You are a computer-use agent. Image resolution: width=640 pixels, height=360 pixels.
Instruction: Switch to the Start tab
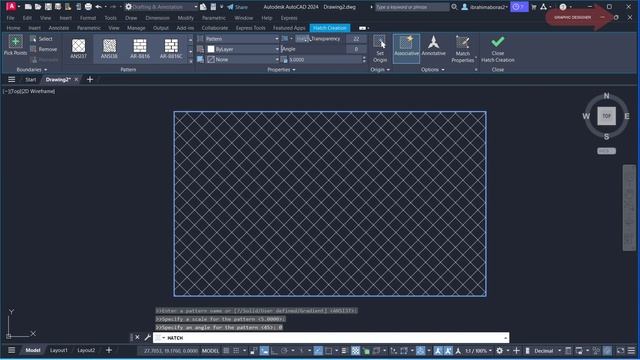(31, 80)
